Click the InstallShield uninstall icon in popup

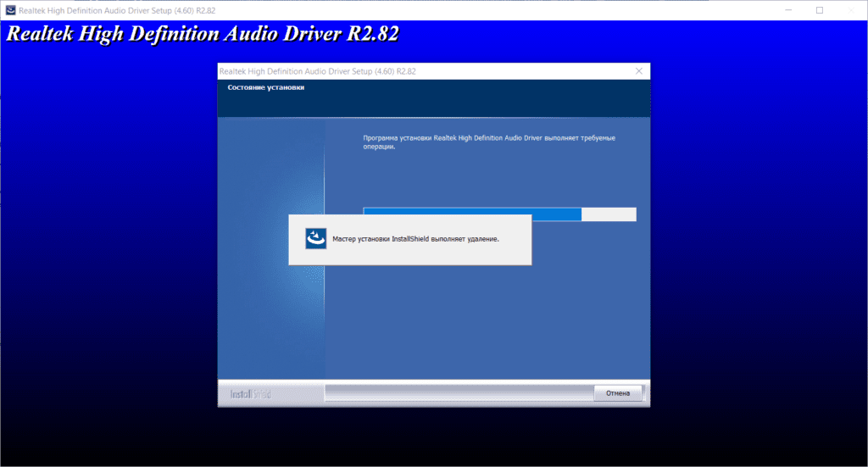click(x=316, y=238)
